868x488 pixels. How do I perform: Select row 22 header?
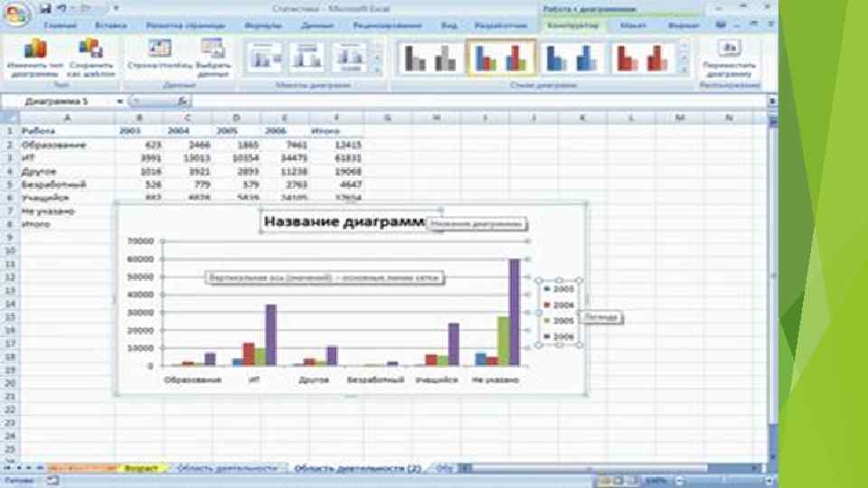click(x=9, y=410)
